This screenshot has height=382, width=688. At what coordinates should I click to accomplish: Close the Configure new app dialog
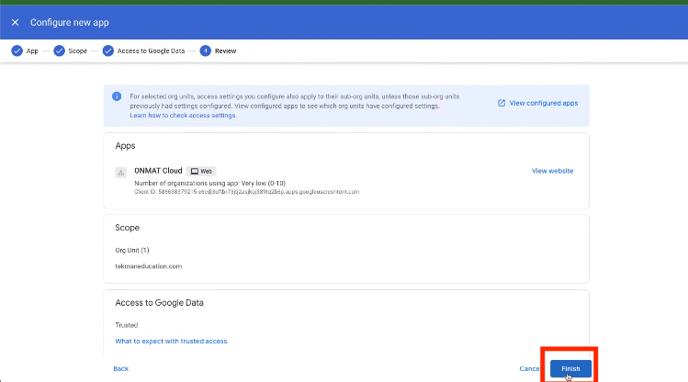15,22
